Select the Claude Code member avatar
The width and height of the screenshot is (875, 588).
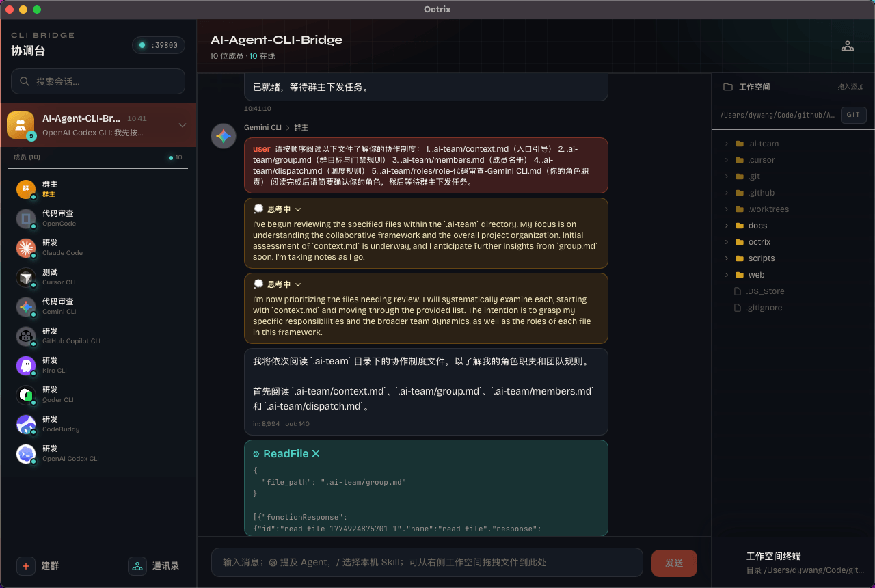click(26, 248)
